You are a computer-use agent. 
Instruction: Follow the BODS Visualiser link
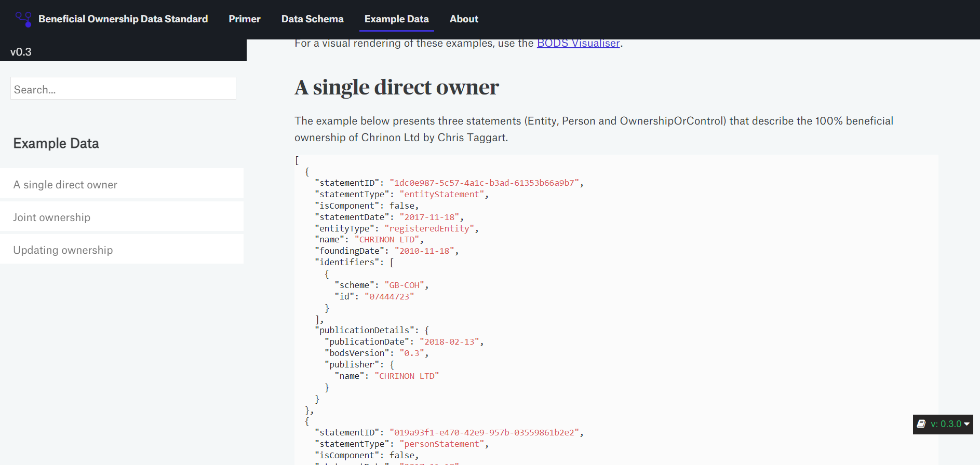click(578, 44)
